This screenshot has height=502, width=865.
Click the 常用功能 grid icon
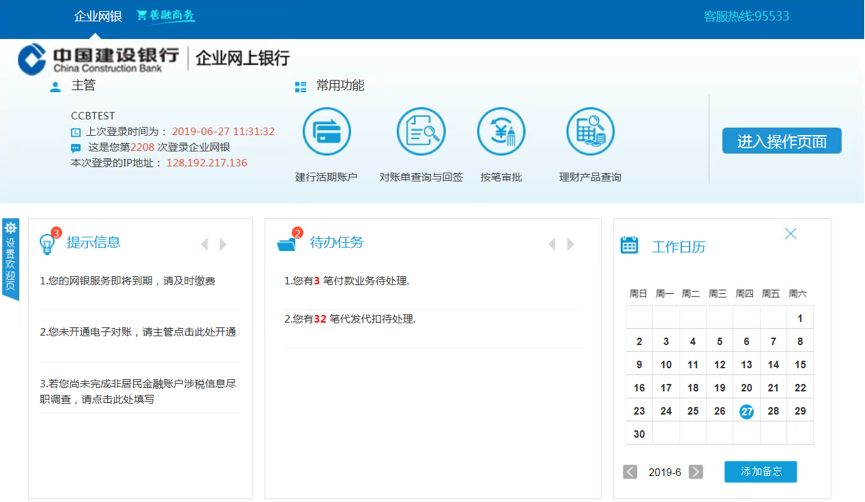tap(301, 87)
